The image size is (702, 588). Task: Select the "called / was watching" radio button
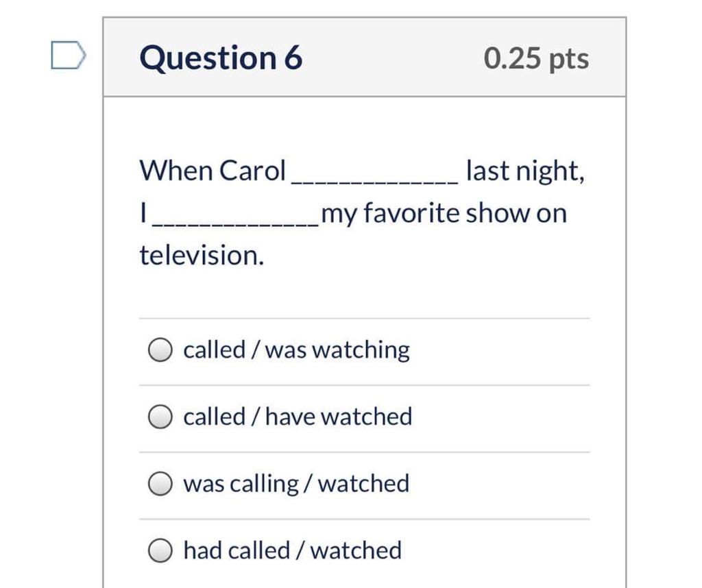click(x=160, y=350)
